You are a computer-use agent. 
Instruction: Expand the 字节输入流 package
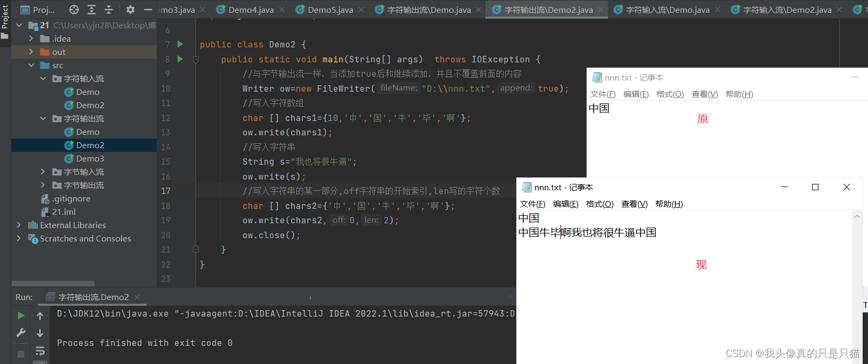coord(43,172)
